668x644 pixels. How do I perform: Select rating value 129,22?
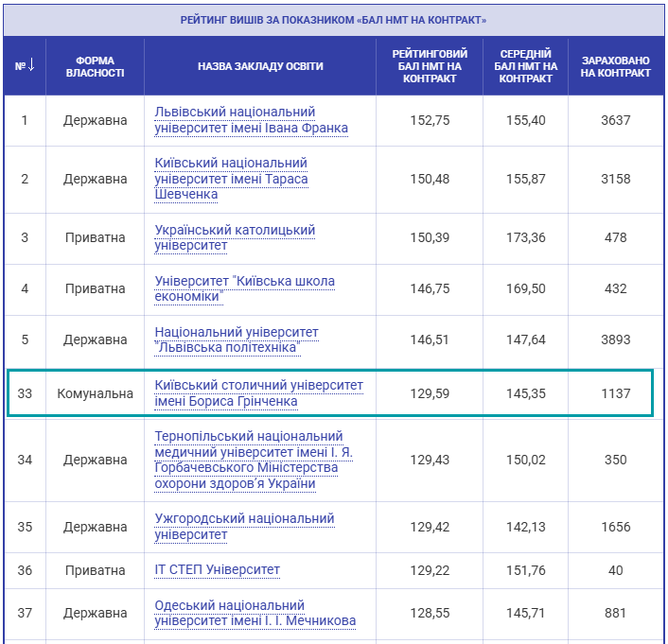tap(430, 571)
